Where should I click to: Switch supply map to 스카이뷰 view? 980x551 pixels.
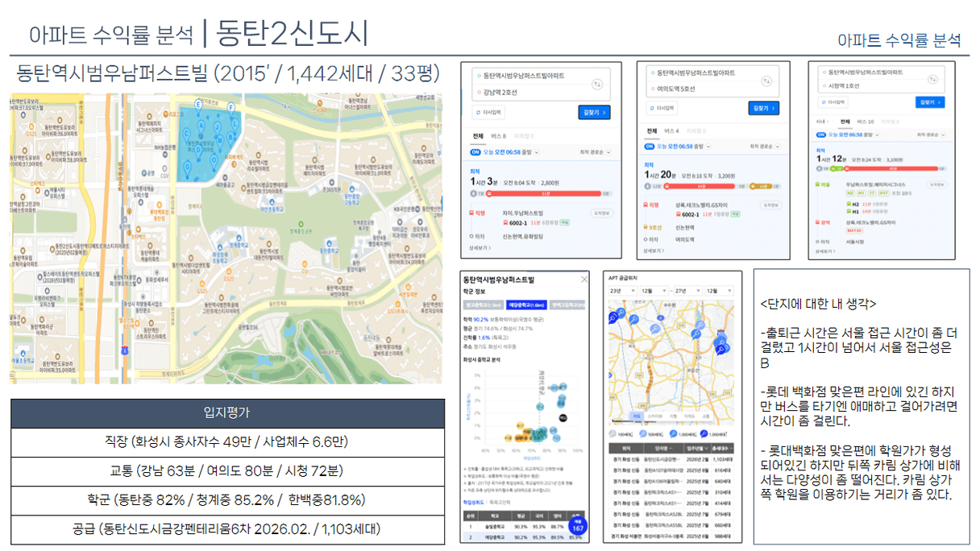point(655,416)
